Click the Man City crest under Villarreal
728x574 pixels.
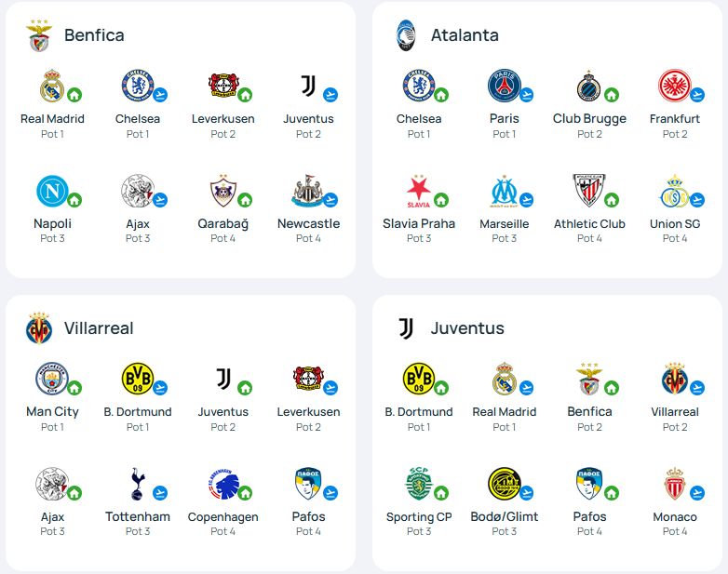[52, 379]
